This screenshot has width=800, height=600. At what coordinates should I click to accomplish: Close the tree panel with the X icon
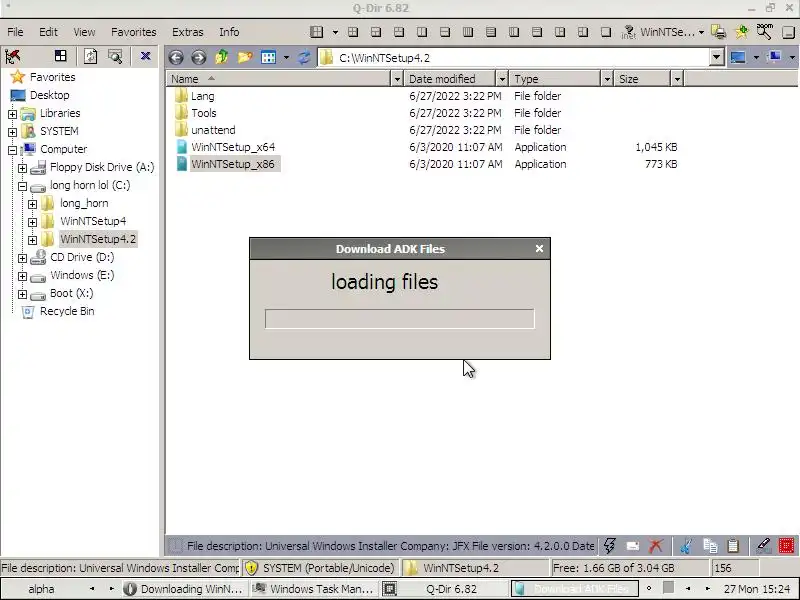tap(145, 56)
